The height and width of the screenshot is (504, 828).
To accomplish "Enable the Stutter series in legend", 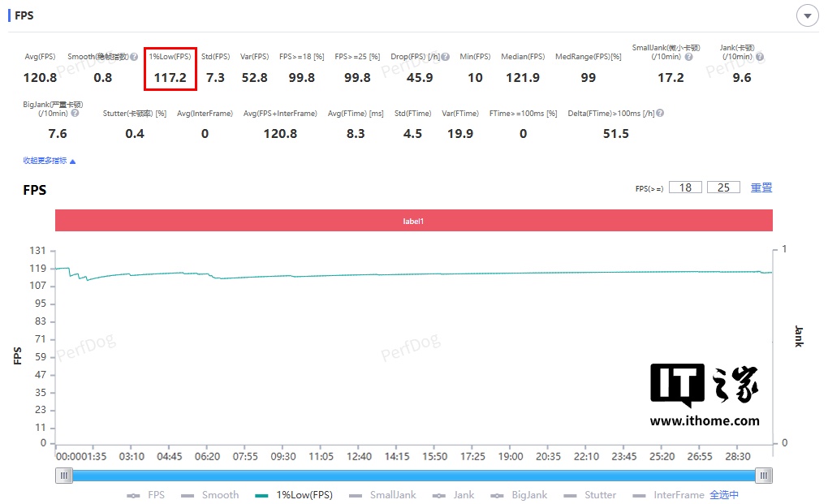I will pos(590,495).
